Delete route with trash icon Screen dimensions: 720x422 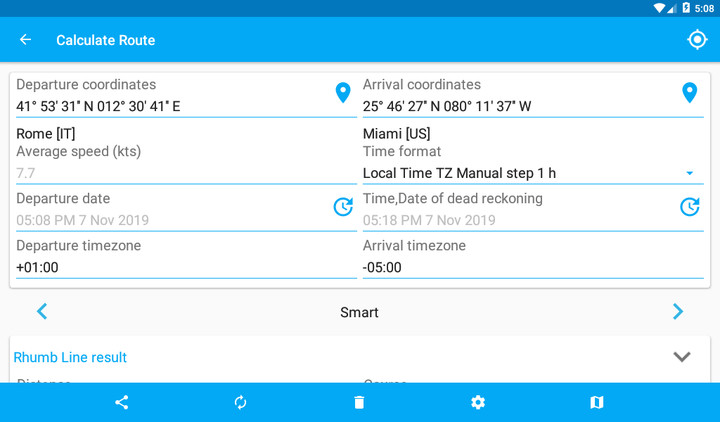[x=359, y=402]
